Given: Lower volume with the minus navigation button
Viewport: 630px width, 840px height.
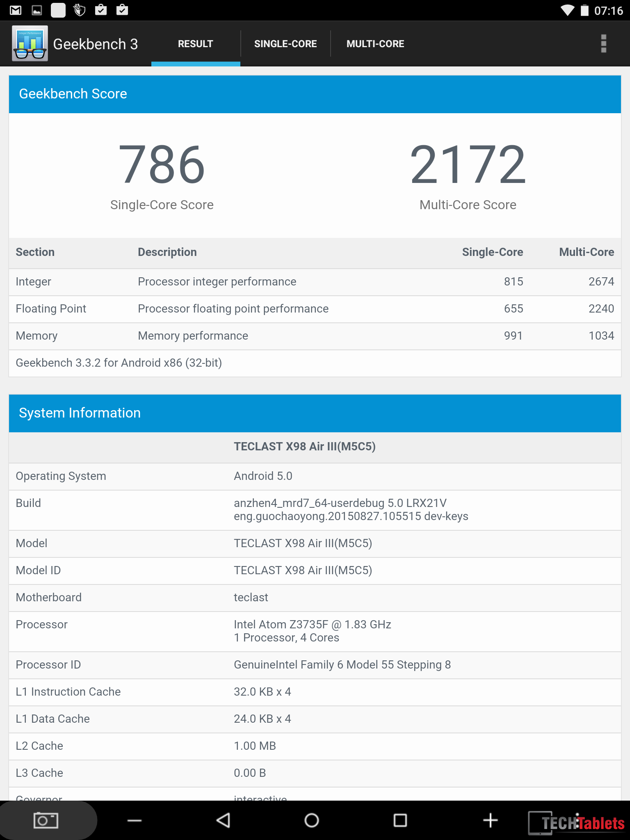Looking at the screenshot, I should coord(135,820).
